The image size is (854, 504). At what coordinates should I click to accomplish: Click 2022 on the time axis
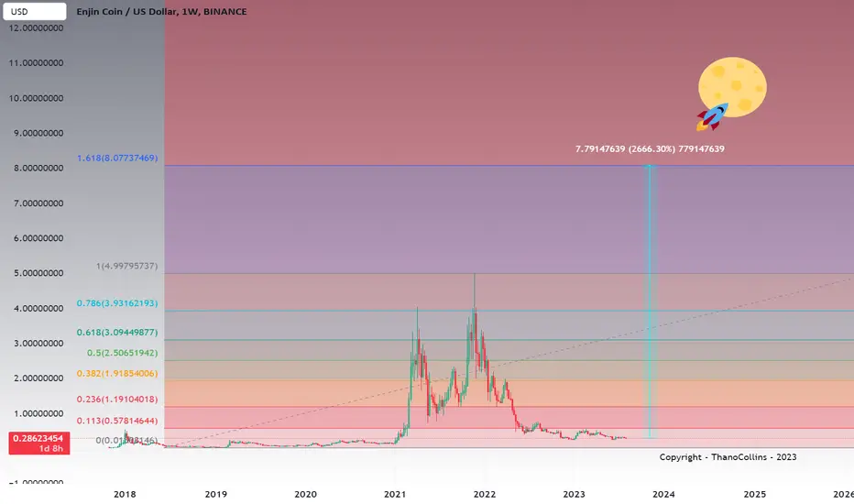click(x=484, y=494)
